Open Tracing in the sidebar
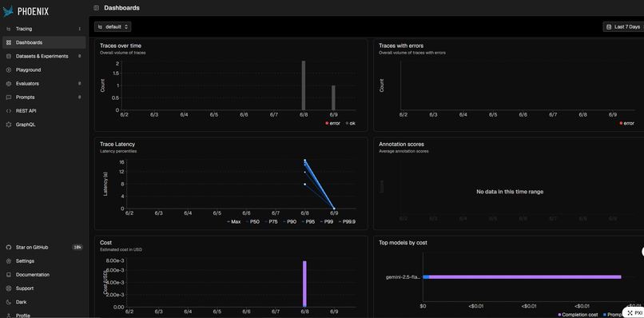The width and height of the screenshot is (644, 318). 44,29
